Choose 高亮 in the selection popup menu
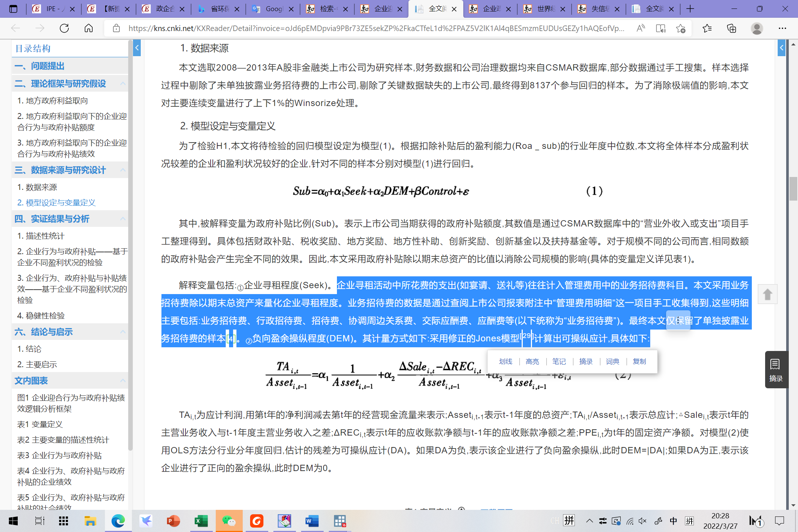Screen dimensions: 798x532 [532, 361]
